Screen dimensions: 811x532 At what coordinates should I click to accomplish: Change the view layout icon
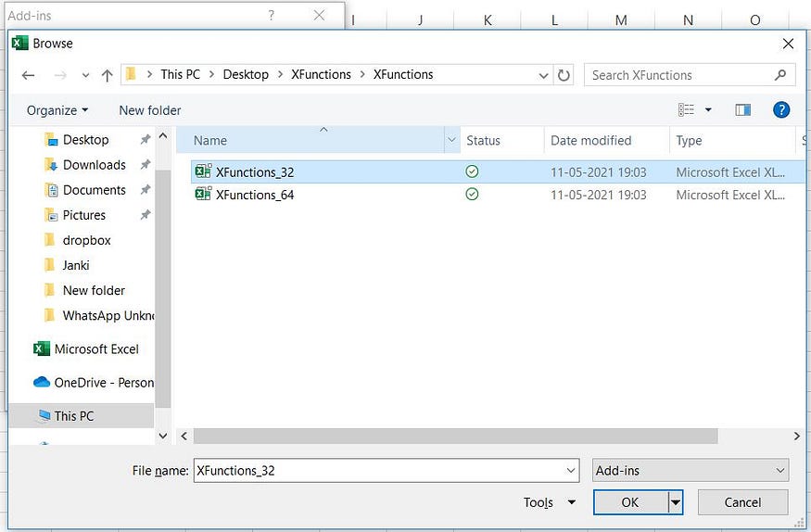pos(686,109)
